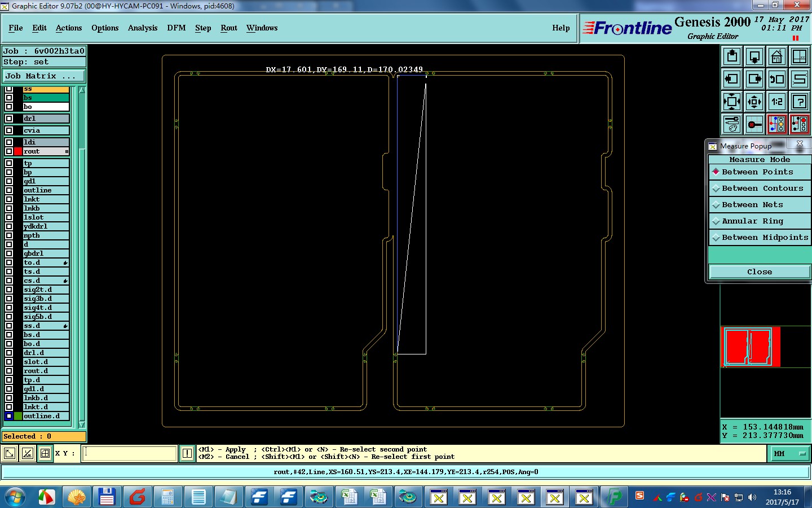Screen dimensions: 812x508
Task: Click the Home view house icon
Action: coord(777,56)
